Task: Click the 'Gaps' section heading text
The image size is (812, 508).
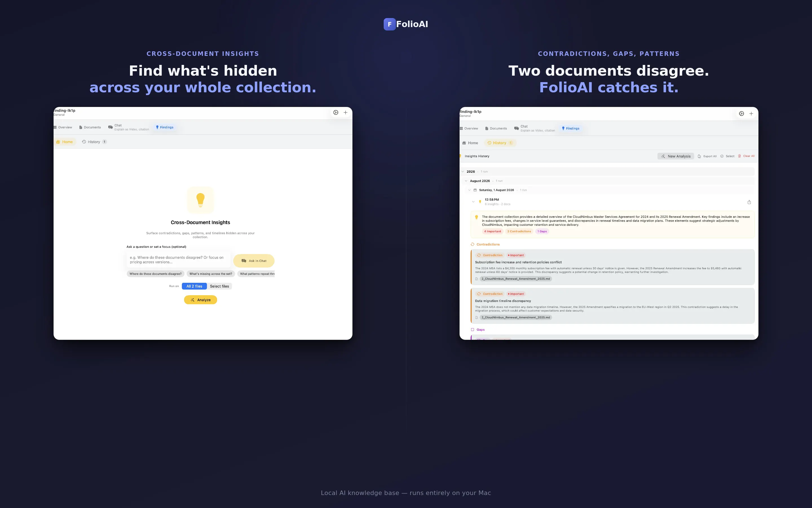Action: point(480,330)
